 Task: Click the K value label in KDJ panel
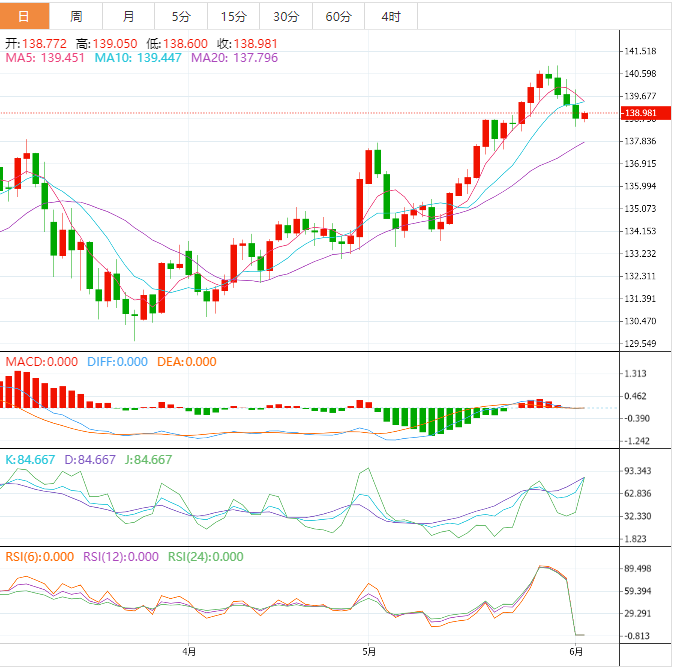coord(33,460)
